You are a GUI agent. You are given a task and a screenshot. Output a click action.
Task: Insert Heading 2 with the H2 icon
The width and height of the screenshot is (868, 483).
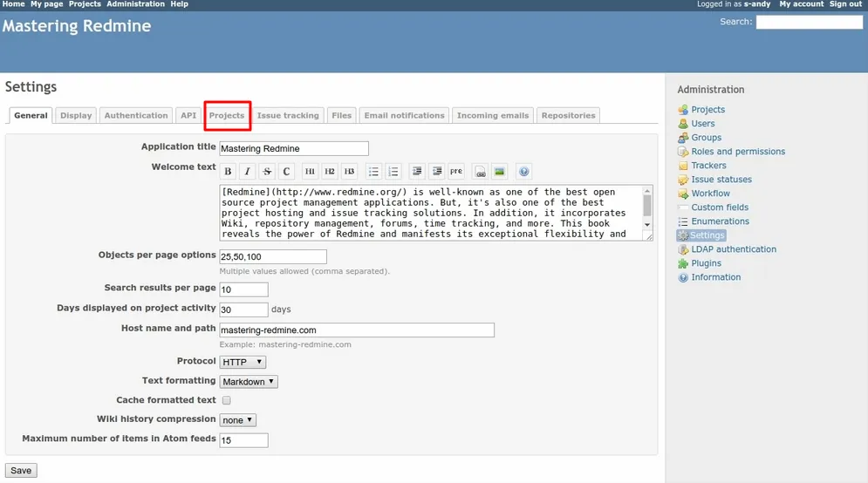click(x=330, y=172)
